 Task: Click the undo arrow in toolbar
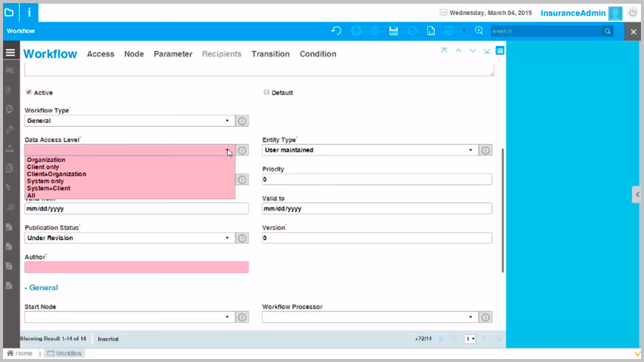[337, 31]
